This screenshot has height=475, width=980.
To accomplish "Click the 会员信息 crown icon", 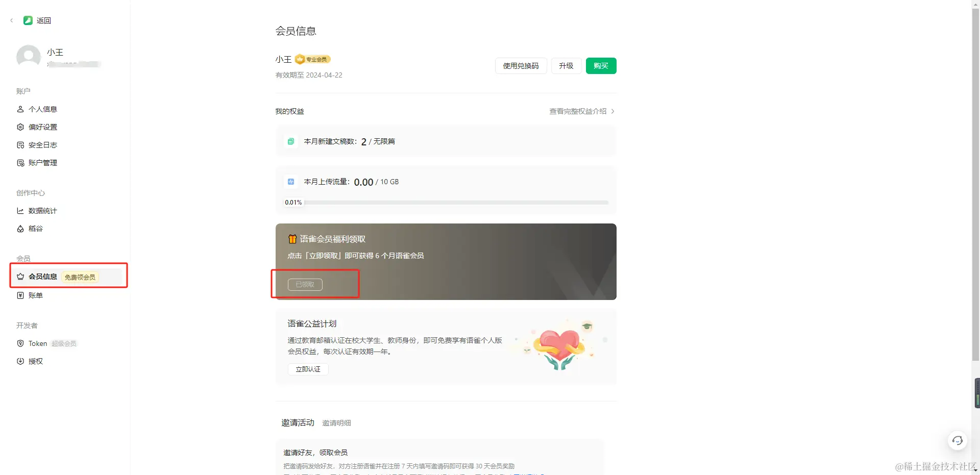I will 20,277.
